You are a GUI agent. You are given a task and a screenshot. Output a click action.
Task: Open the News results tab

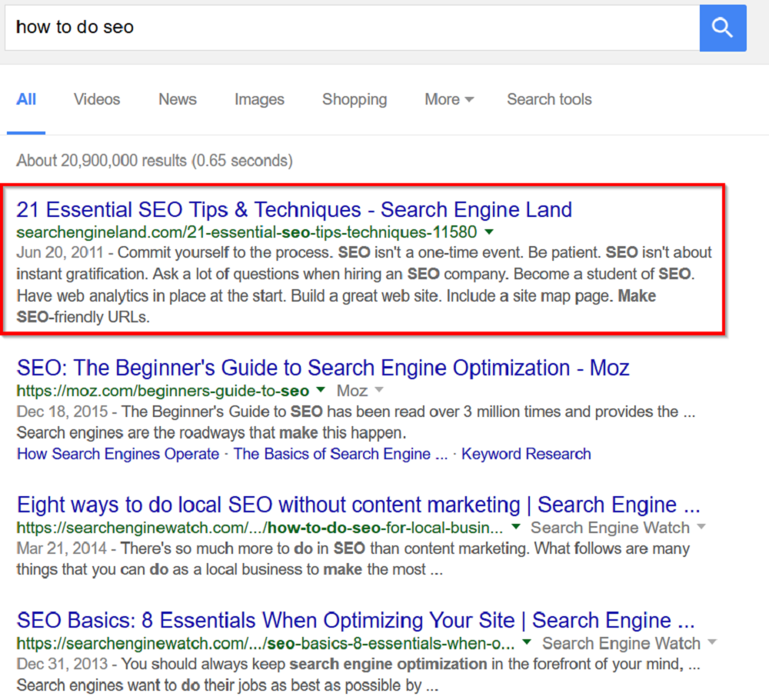tap(178, 99)
